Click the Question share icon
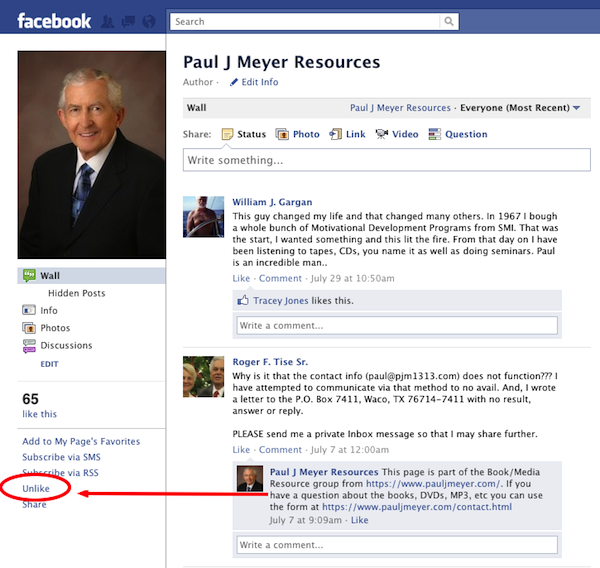This screenshot has height=568, width=600. click(434, 134)
